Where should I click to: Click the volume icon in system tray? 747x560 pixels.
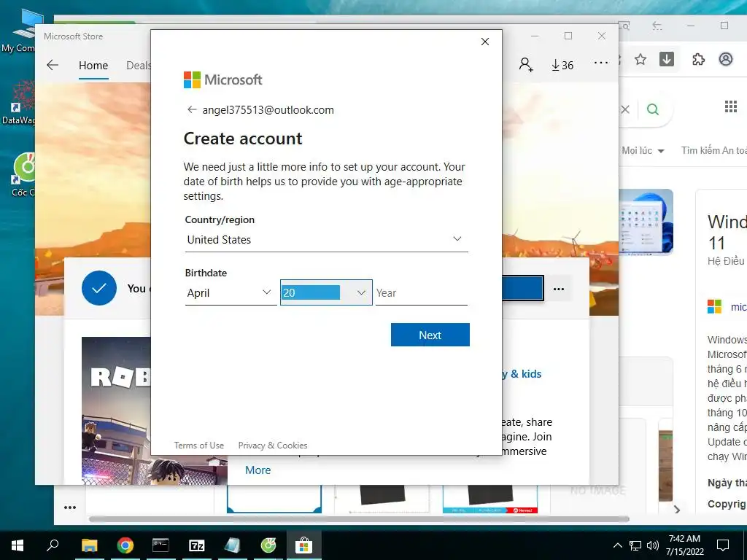pos(653,545)
